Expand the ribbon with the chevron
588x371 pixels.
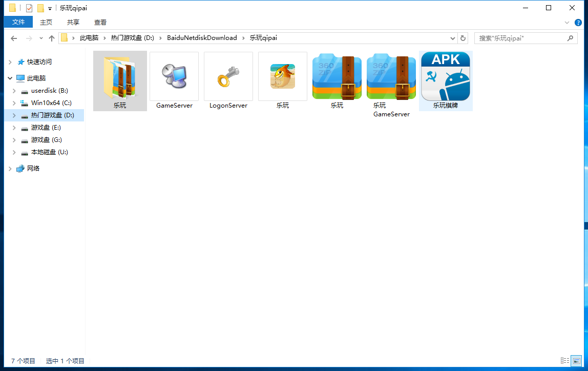tap(567, 23)
